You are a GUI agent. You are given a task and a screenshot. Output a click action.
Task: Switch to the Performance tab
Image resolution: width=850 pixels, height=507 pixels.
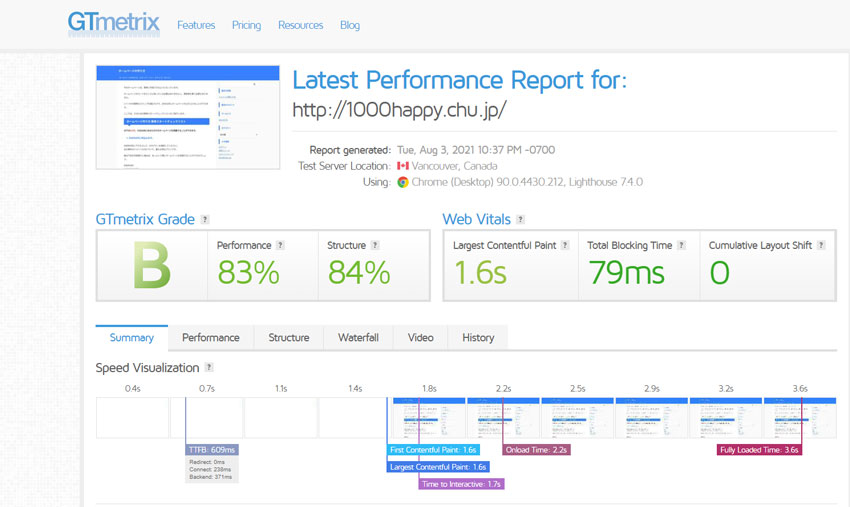(211, 338)
